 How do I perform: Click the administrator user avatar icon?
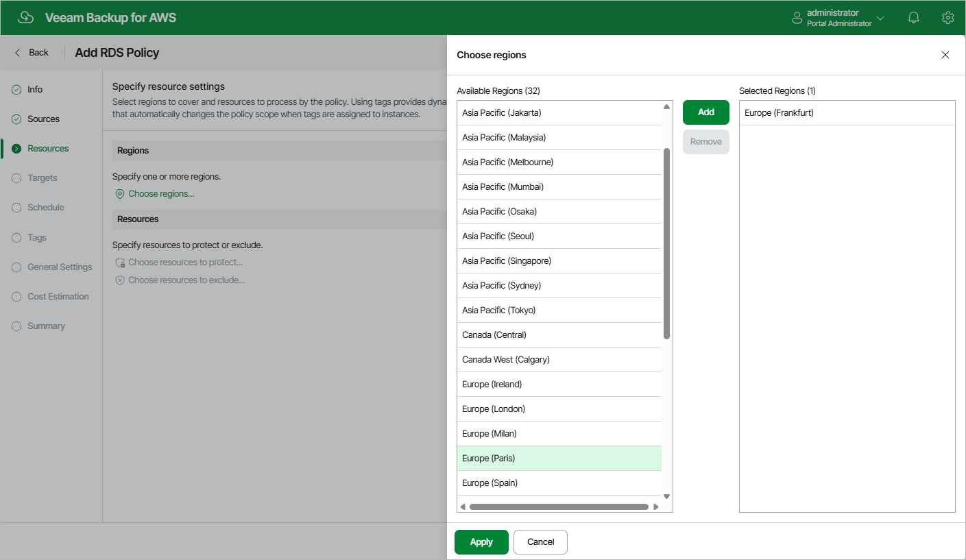(x=797, y=18)
